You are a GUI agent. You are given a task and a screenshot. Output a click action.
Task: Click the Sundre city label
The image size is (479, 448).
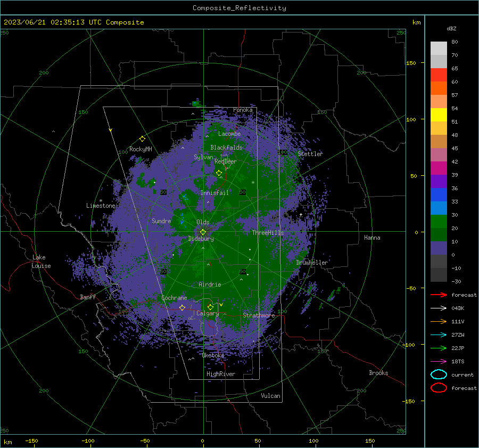[x=161, y=221]
